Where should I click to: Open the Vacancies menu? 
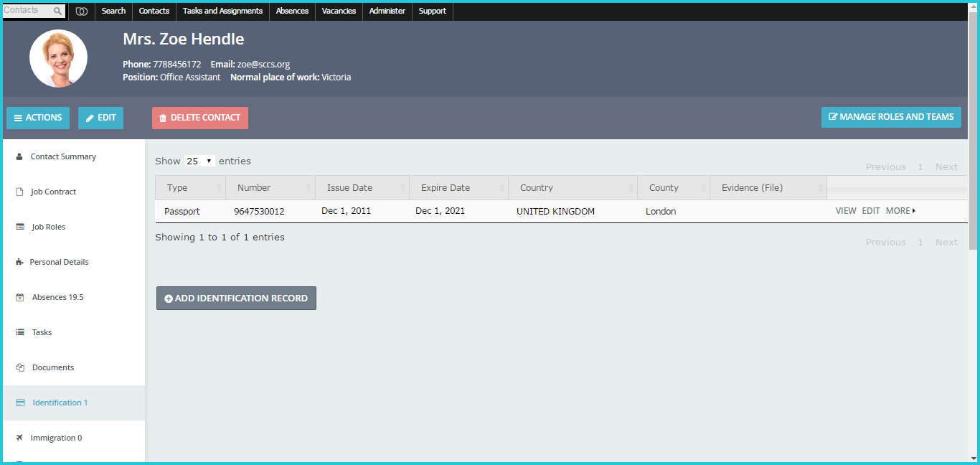(339, 11)
